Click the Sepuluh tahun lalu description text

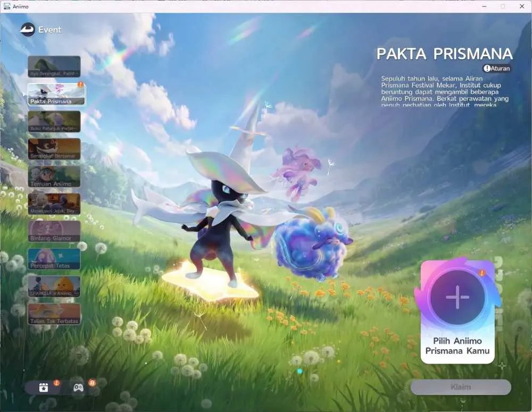445,92
